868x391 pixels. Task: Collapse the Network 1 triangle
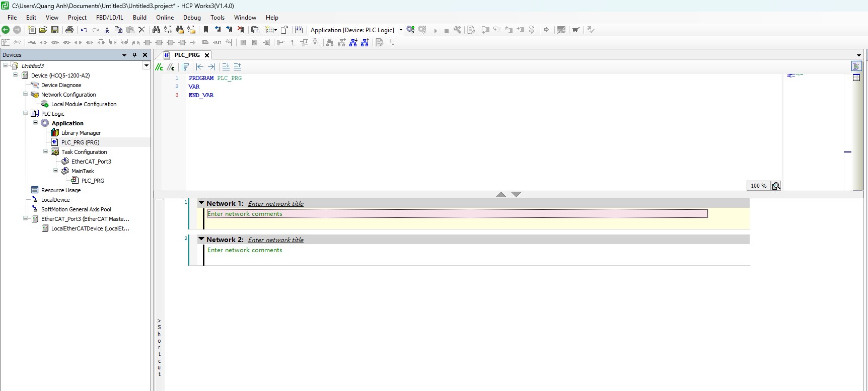click(x=201, y=203)
